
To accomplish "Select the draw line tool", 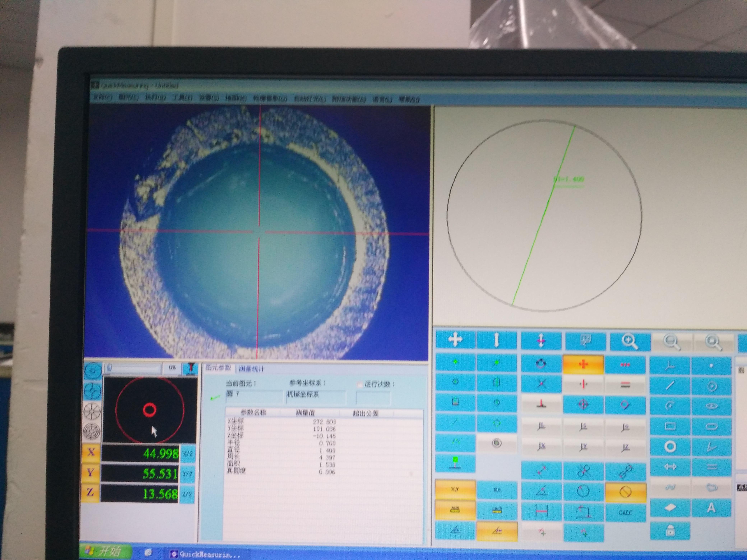I will tap(670, 386).
